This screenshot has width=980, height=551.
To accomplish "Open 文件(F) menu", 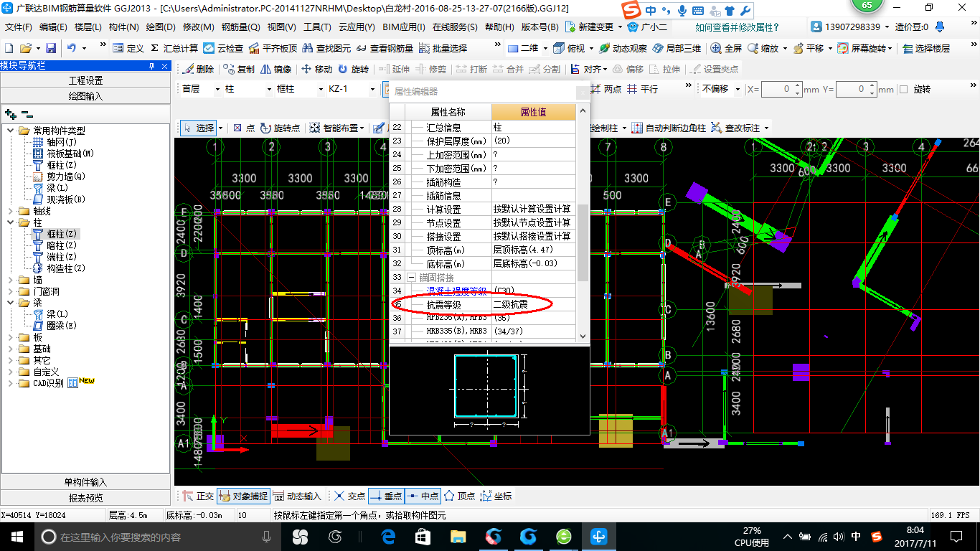I will [x=19, y=27].
